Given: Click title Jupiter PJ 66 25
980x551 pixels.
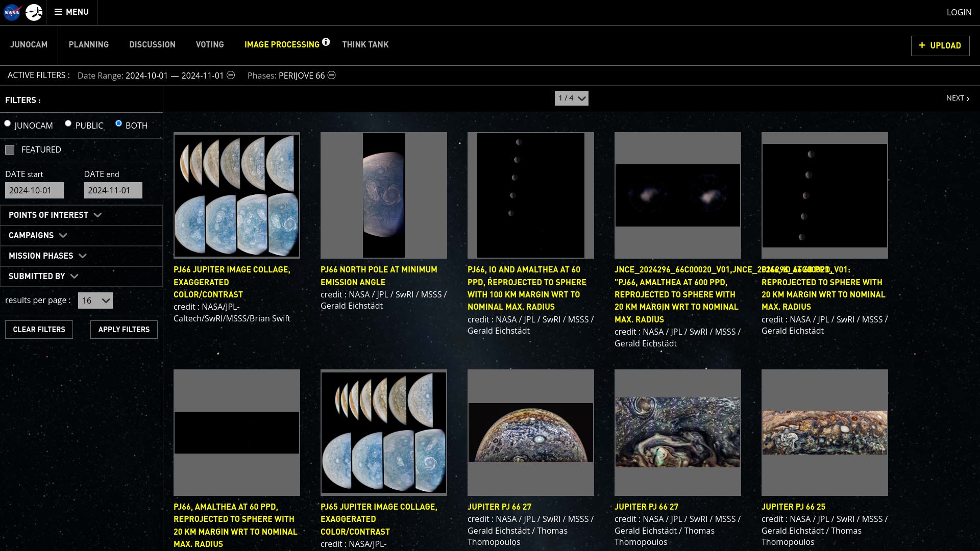Looking at the screenshot, I should pos(793,507).
